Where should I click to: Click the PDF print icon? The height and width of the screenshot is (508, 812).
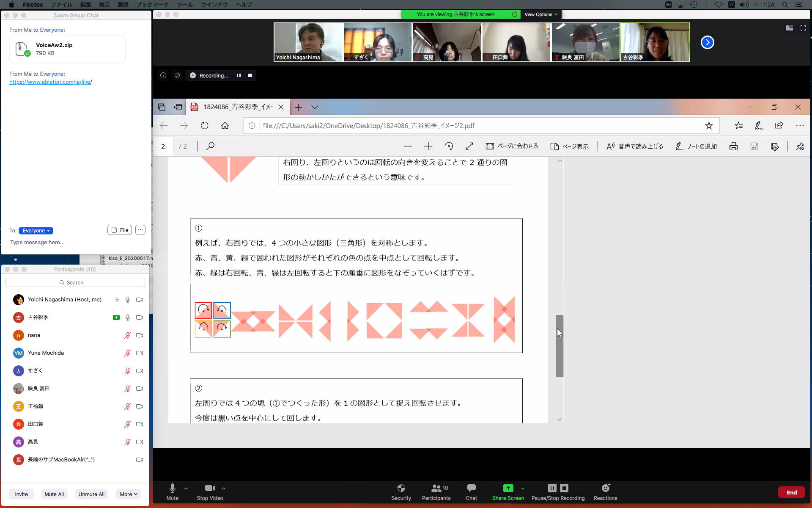[x=733, y=146]
